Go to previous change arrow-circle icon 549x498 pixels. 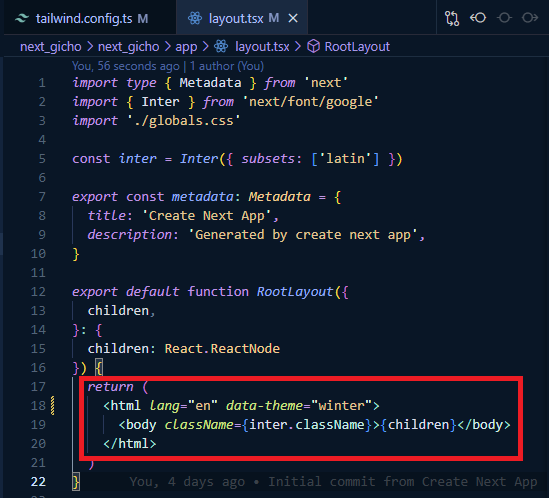[x=478, y=18]
